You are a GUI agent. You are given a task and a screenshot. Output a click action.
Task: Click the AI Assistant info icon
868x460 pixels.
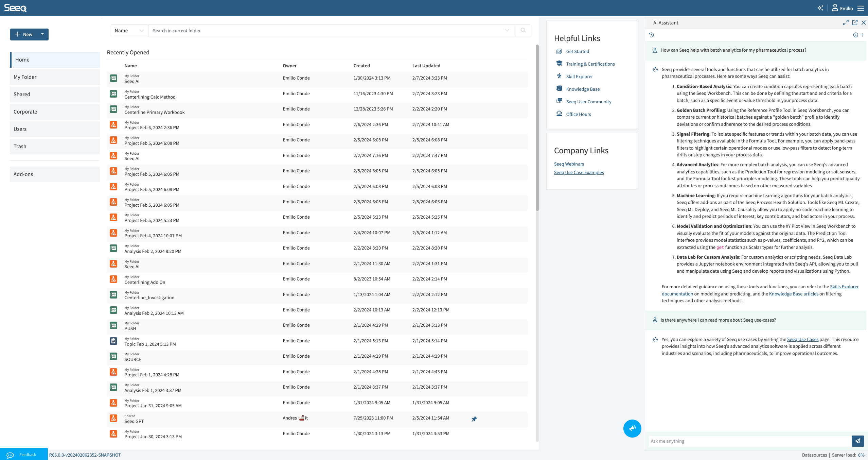(856, 35)
